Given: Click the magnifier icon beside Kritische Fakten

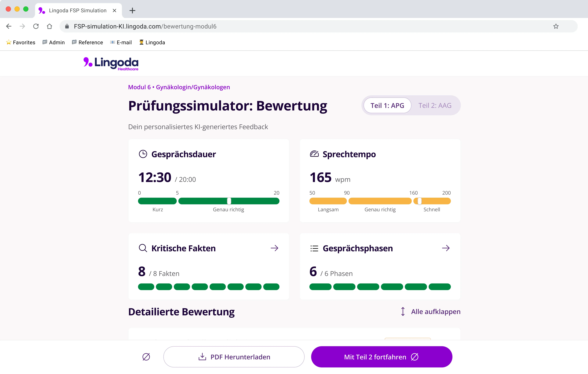Looking at the screenshot, I should pyautogui.click(x=143, y=248).
